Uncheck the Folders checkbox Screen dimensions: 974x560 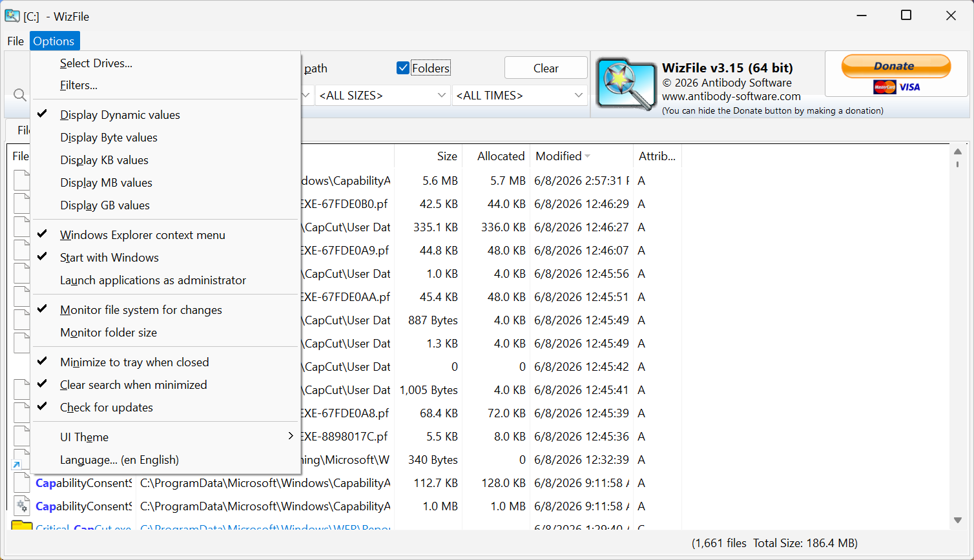(403, 68)
